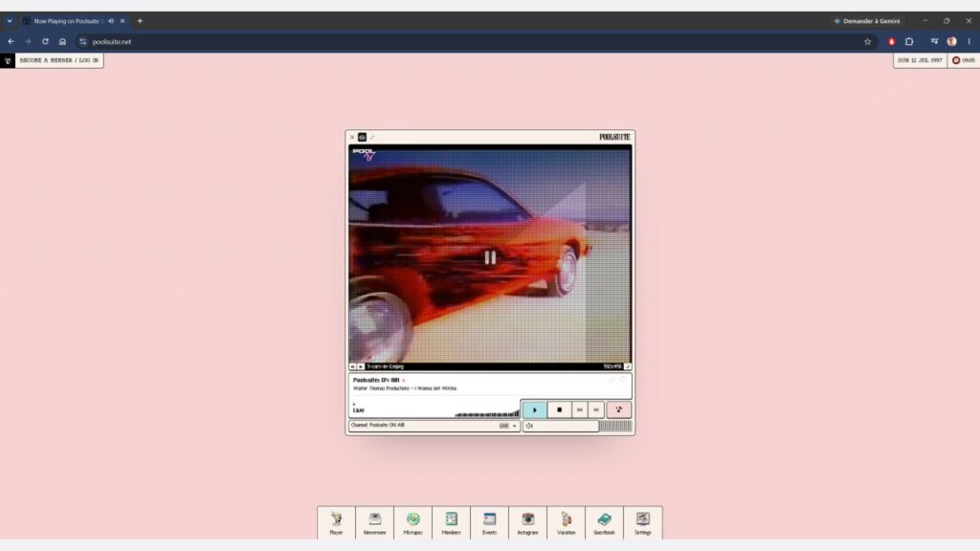The image size is (980, 551).
Task: Mute the tab using the speaker icon
Action: point(111,21)
